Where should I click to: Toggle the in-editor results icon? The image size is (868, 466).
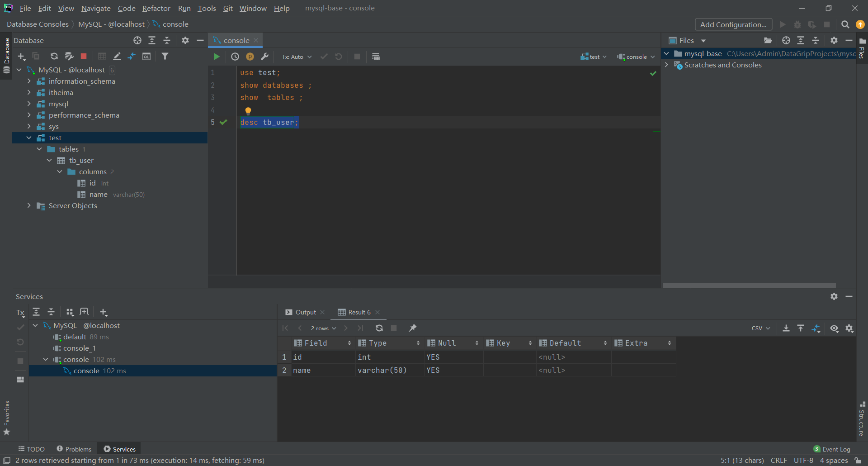[376, 57]
